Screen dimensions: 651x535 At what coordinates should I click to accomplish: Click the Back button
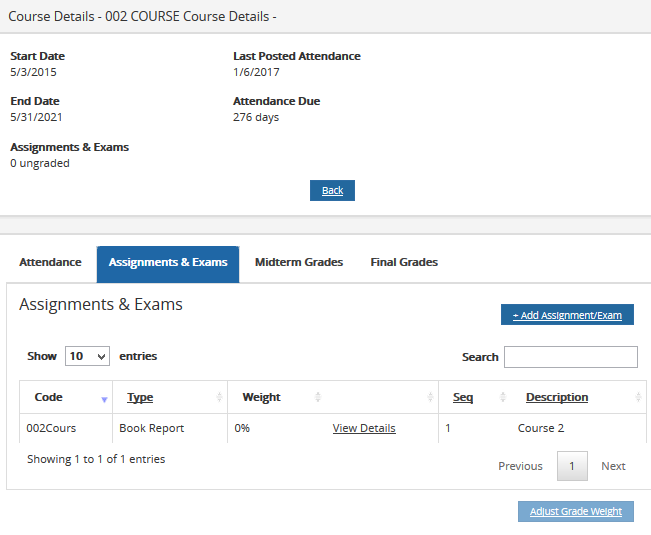(x=332, y=191)
